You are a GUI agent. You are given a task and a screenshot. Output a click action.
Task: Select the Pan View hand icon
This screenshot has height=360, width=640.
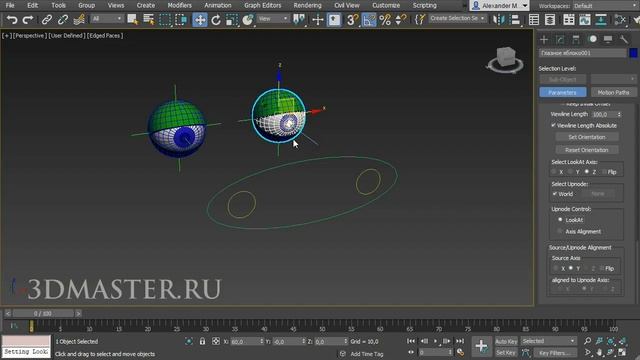599,352
